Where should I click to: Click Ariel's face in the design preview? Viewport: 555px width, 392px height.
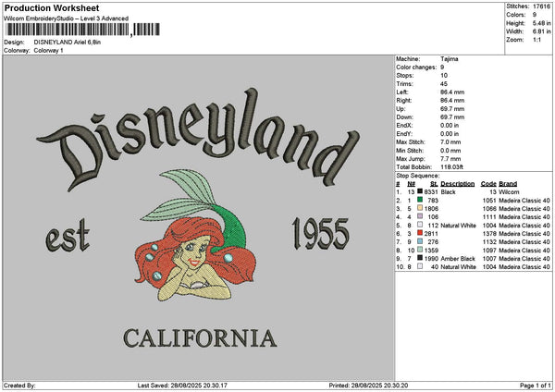192,251
